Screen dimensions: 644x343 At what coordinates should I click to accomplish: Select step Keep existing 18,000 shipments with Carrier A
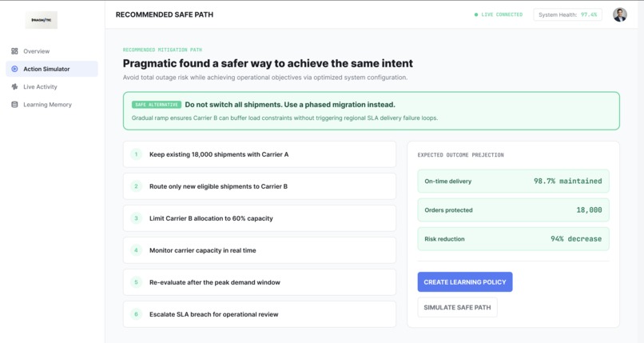(260, 154)
